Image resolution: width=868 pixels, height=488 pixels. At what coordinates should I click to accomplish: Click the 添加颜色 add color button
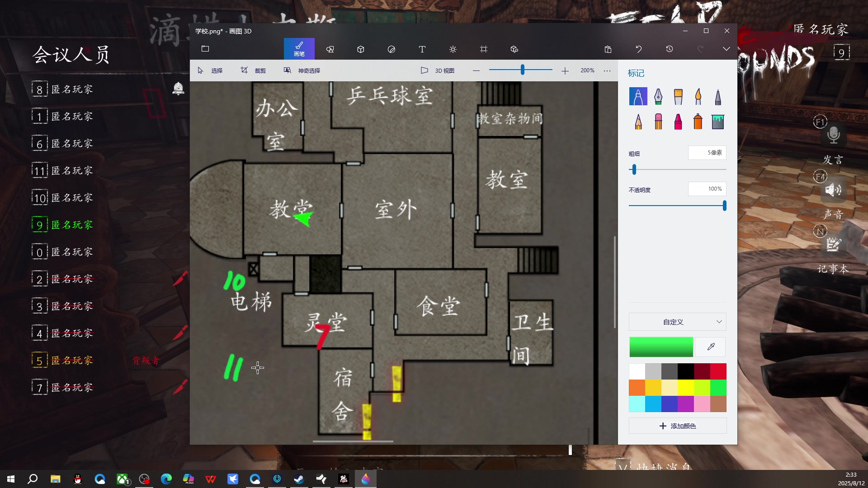pyautogui.click(x=678, y=426)
